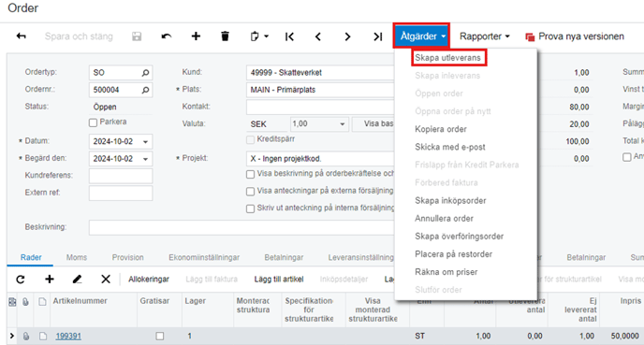Image resolution: width=644 pixels, height=345 pixels.
Task: Click the Kund input field
Action: [x=320, y=73]
